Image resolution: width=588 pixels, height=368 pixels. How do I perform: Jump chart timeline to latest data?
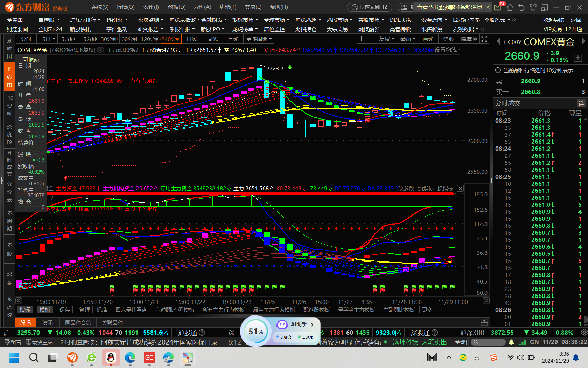click(x=486, y=301)
